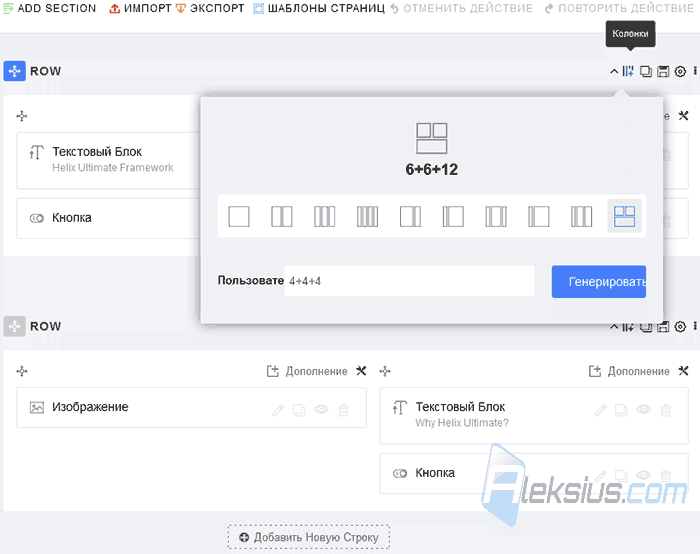Toggle visibility of Изображение addon
The height and width of the screenshot is (554, 700).
pos(321,409)
